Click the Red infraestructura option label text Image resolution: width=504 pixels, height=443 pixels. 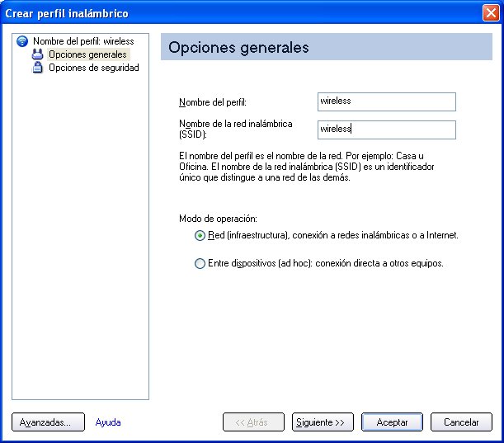pos(333,235)
